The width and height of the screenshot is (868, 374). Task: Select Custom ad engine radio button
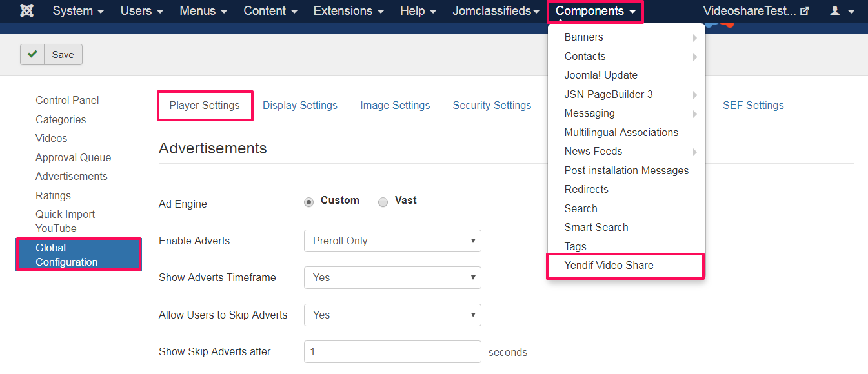click(x=309, y=201)
